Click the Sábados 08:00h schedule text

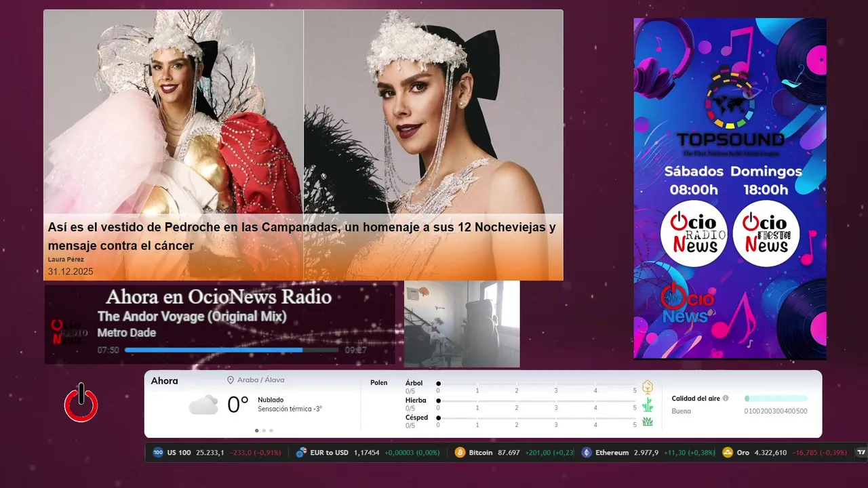click(x=694, y=180)
